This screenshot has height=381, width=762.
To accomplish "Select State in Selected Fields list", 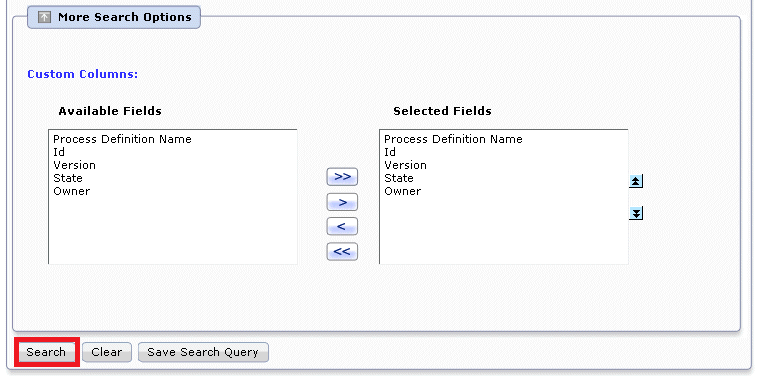I will click(x=399, y=178).
